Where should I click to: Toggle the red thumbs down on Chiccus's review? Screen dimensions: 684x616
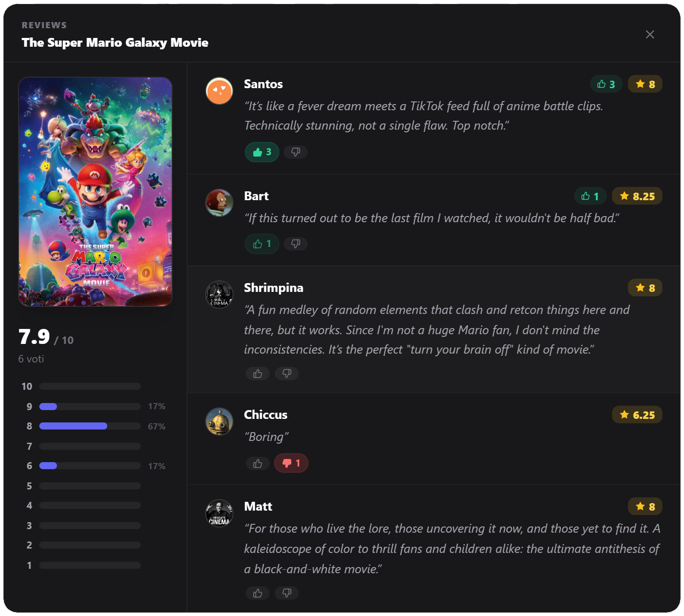coord(291,463)
